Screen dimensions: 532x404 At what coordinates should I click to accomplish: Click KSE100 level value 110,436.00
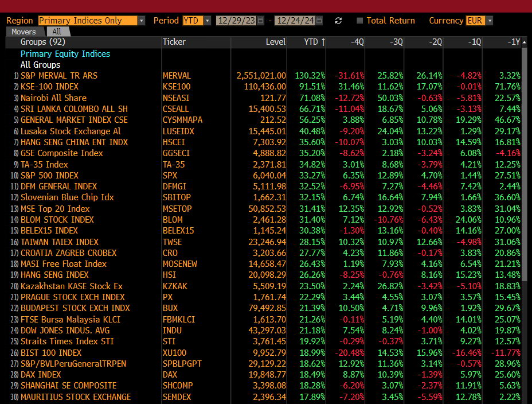coord(265,87)
